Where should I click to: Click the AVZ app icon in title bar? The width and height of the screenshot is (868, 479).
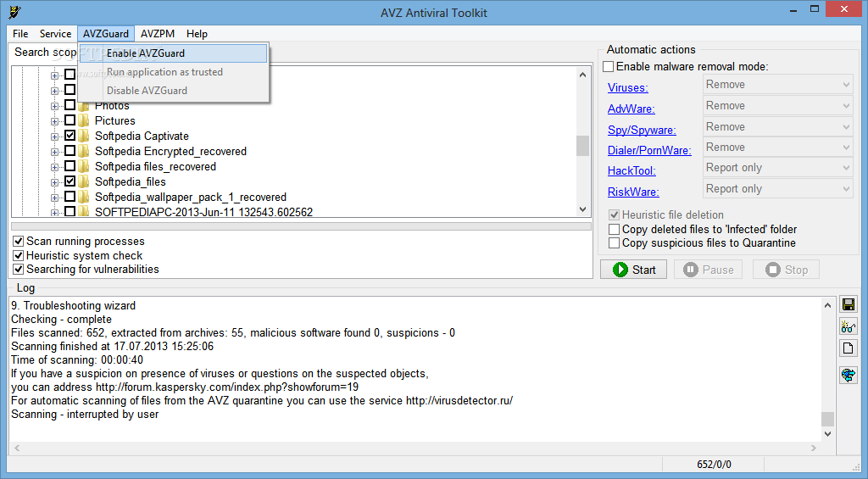15,12
